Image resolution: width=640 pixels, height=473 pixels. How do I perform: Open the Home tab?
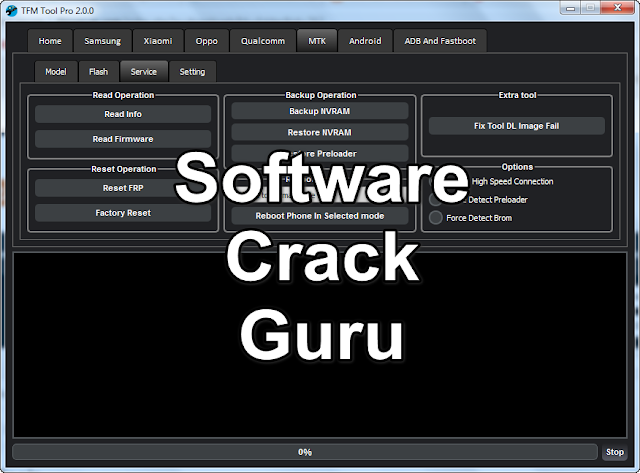tap(50, 41)
